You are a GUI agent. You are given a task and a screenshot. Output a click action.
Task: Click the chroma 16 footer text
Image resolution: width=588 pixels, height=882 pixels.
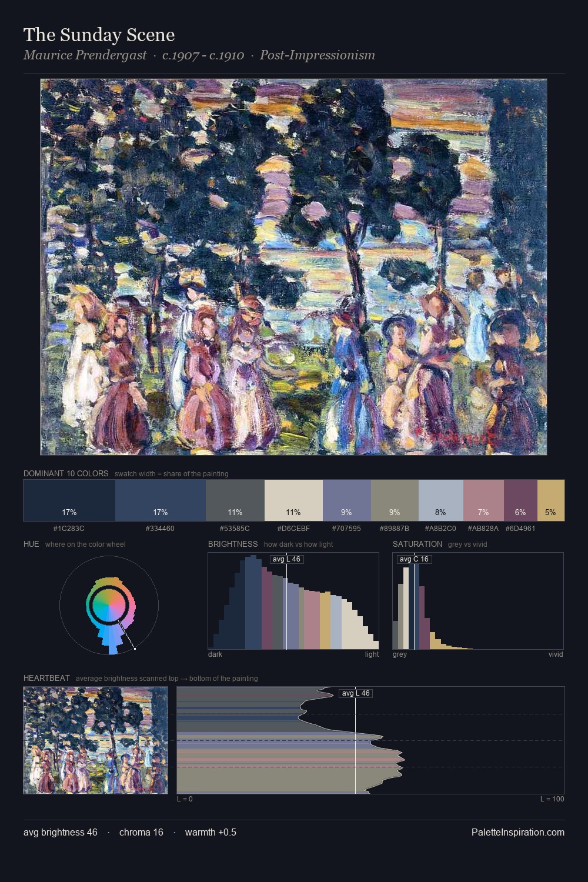141,832
